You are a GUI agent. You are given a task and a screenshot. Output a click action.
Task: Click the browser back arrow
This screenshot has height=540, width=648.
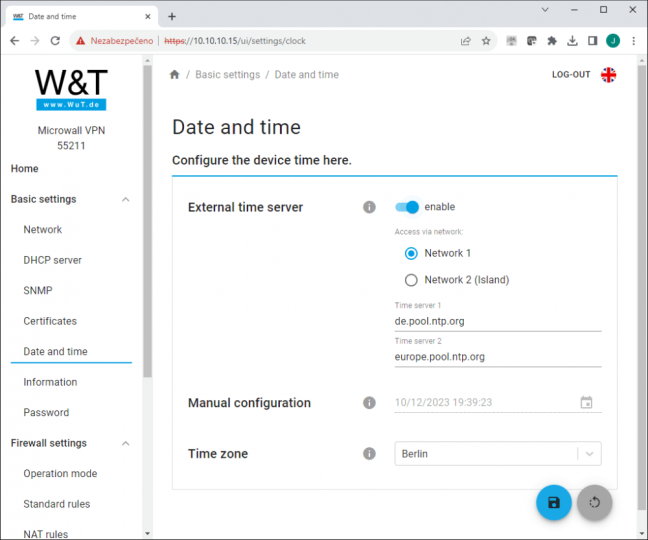[14, 40]
